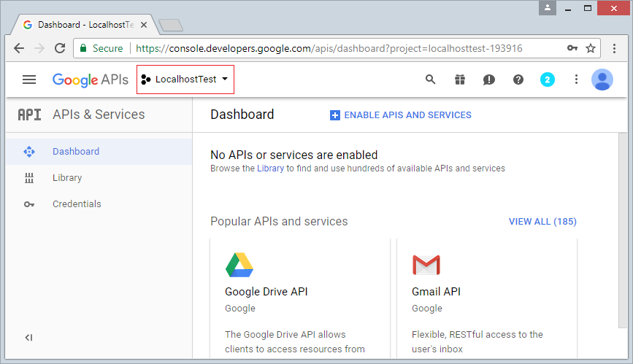Click the blue plus icon beside Enable APIs
The image size is (633, 364).
click(x=334, y=115)
